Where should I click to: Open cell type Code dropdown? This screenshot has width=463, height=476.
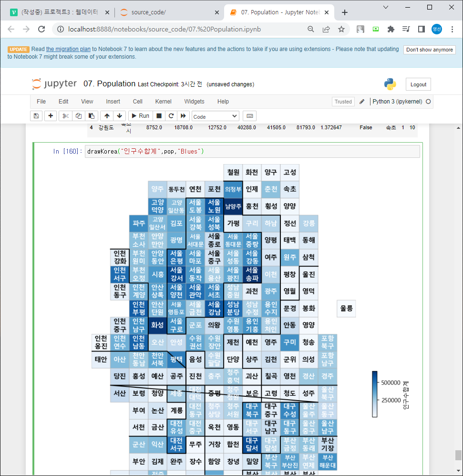click(x=216, y=116)
